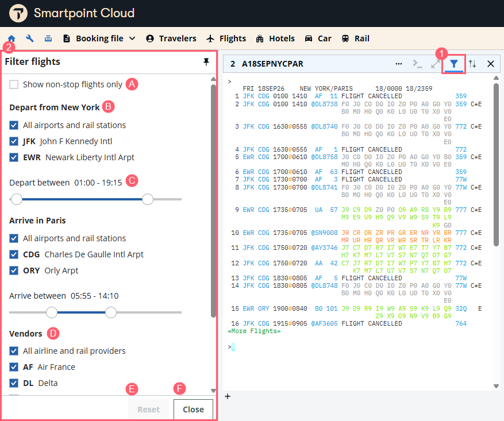Open the Travelers menu item
The height and width of the screenshot is (421, 504).
pos(171,38)
